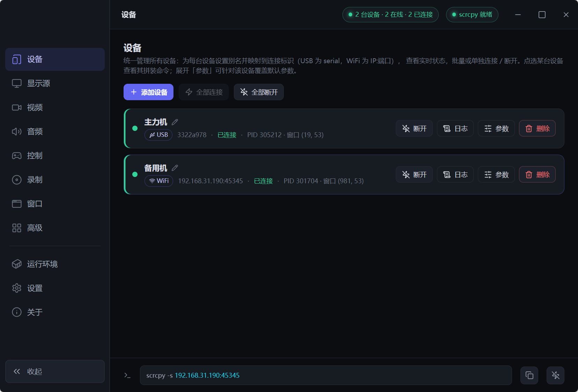The image size is (578, 392).
Task: View the 备用机 log
Action: 455,175
